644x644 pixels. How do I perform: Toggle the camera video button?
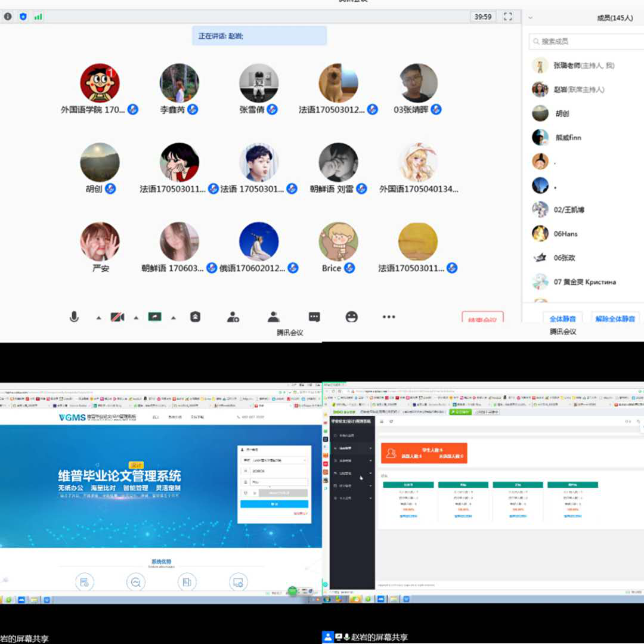click(x=117, y=317)
